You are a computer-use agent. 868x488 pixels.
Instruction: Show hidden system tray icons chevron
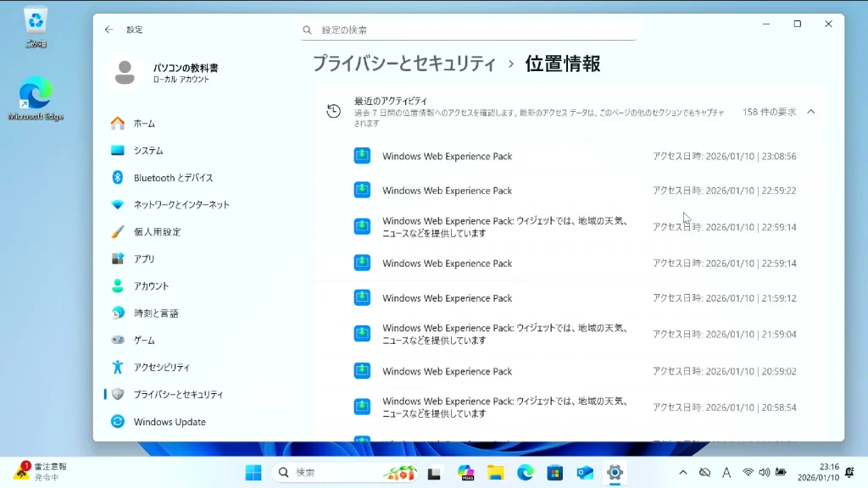click(683, 473)
